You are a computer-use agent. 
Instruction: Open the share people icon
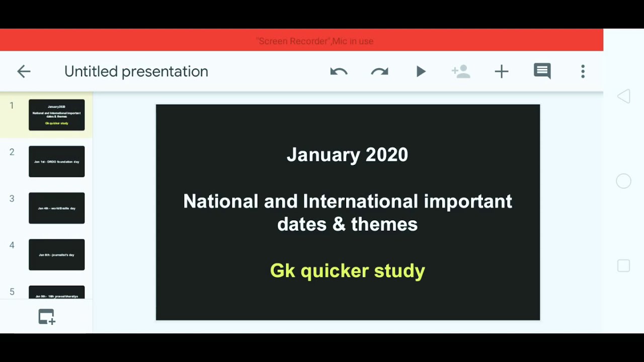[x=461, y=71]
